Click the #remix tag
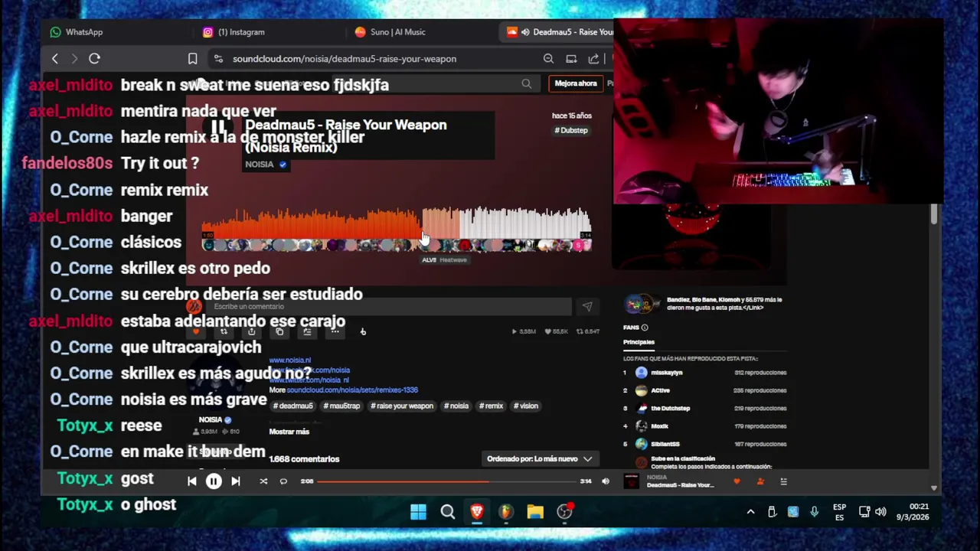Image resolution: width=980 pixels, height=551 pixels. click(x=492, y=406)
